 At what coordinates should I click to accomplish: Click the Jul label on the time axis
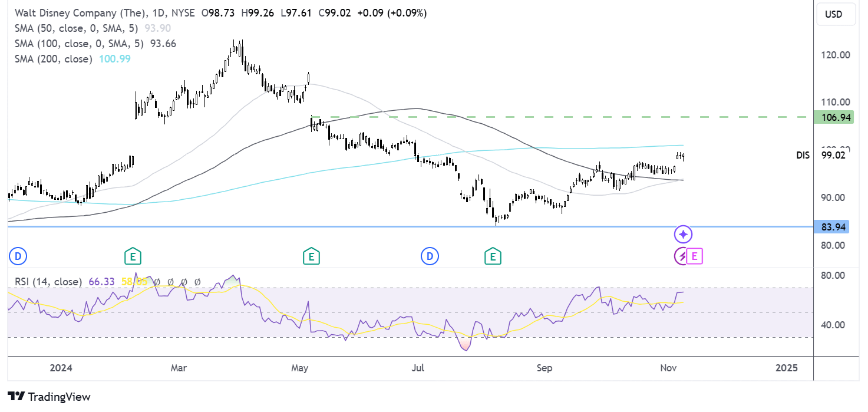418,368
